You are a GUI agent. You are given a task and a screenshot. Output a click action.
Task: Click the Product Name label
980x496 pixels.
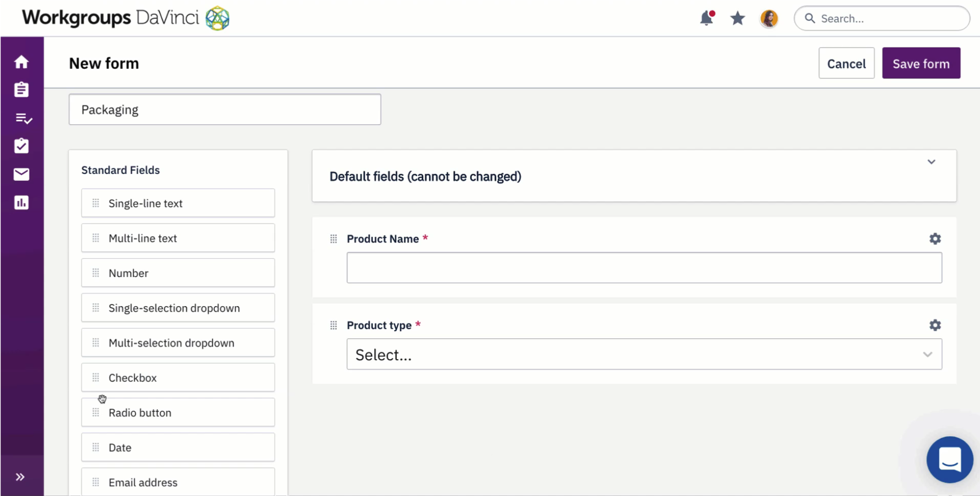383,239
